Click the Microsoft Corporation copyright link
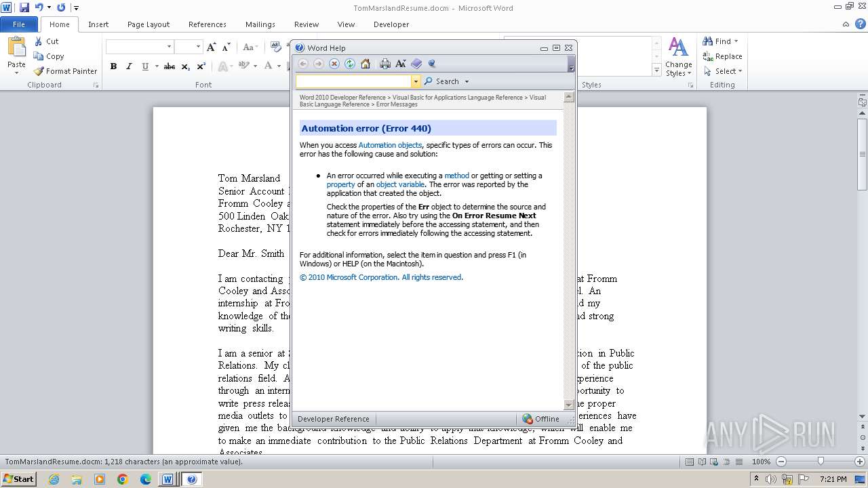The width and height of the screenshot is (868, 488). 380,277
